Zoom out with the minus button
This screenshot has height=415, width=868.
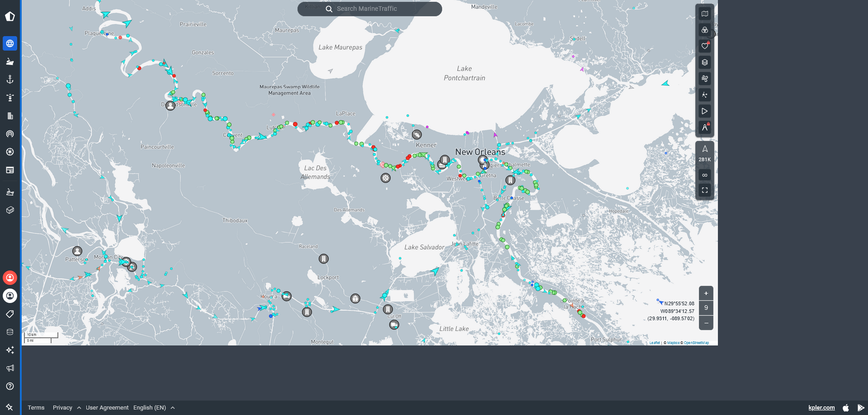(x=706, y=323)
